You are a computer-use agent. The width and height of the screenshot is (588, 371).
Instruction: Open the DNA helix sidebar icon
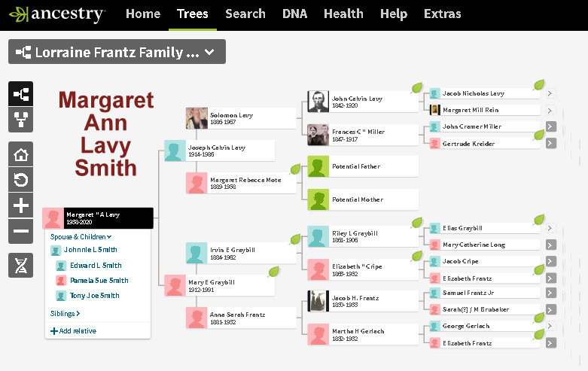click(x=21, y=265)
